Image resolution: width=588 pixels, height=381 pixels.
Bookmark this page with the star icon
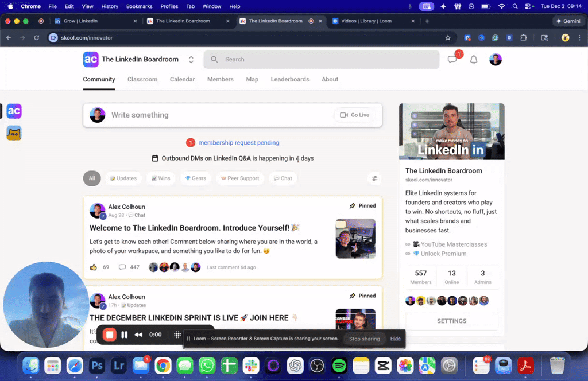click(x=448, y=38)
